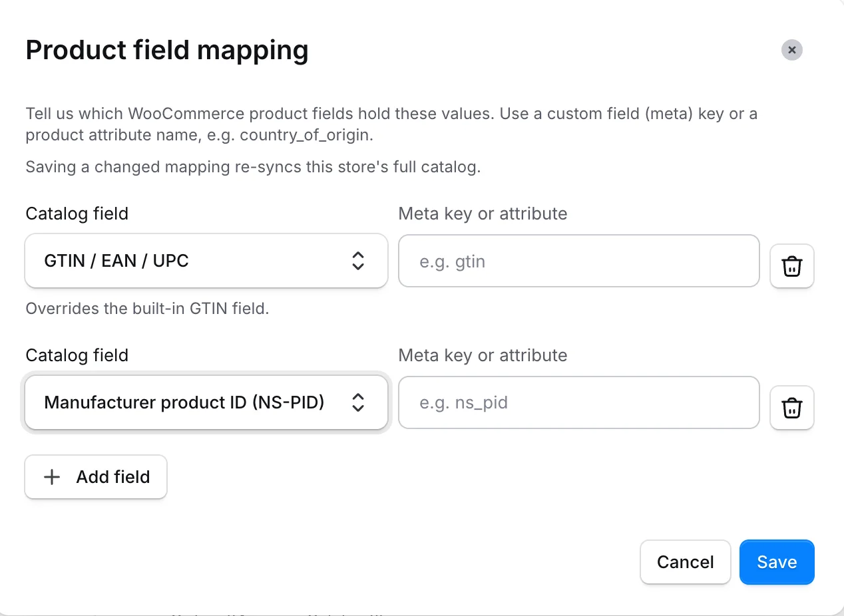Image resolution: width=844 pixels, height=616 pixels.
Task: Close the Product field mapping dialog
Action: tap(791, 50)
